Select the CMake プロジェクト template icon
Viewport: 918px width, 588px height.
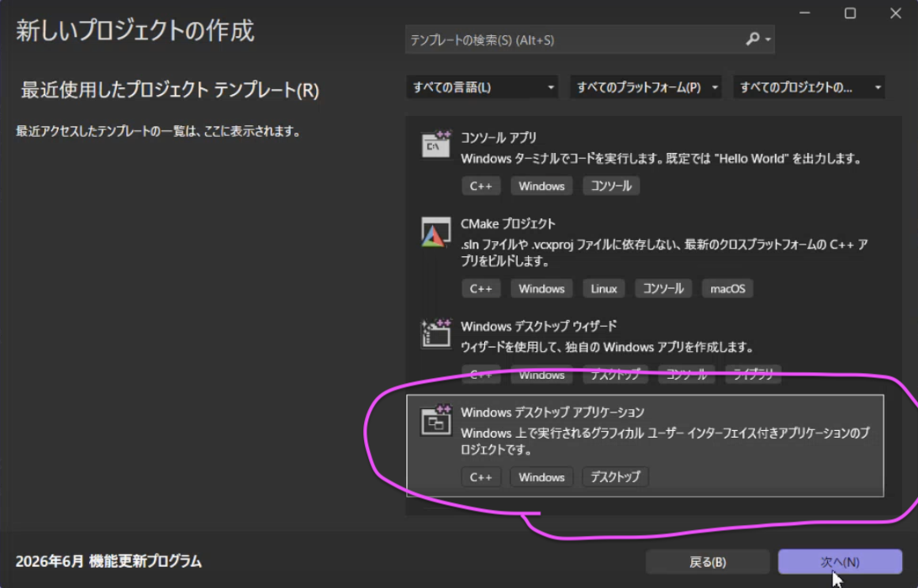pyautogui.click(x=436, y=232)
